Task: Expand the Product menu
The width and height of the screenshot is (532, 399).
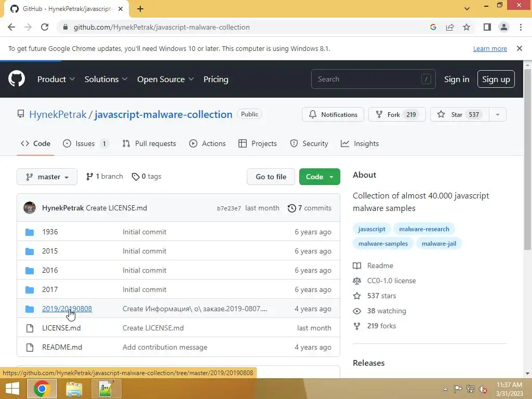Action: click(x=56, y=79)
